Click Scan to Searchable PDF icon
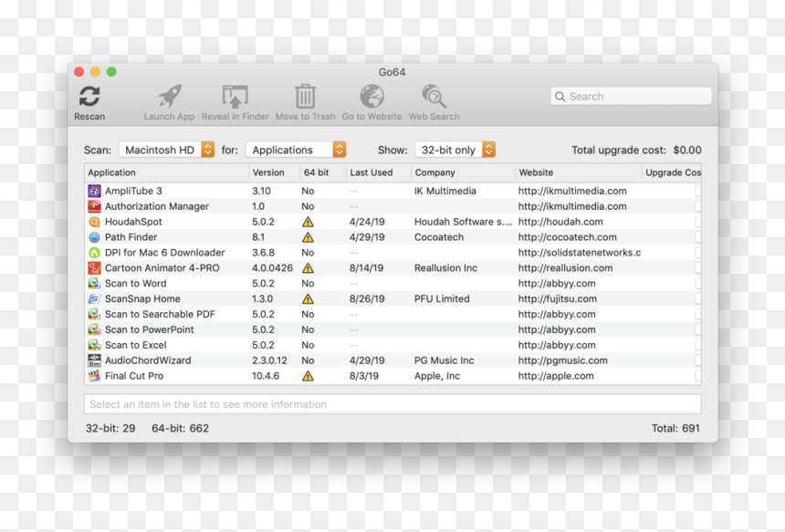Screen dimensions: 785x532 coord(94,314)
